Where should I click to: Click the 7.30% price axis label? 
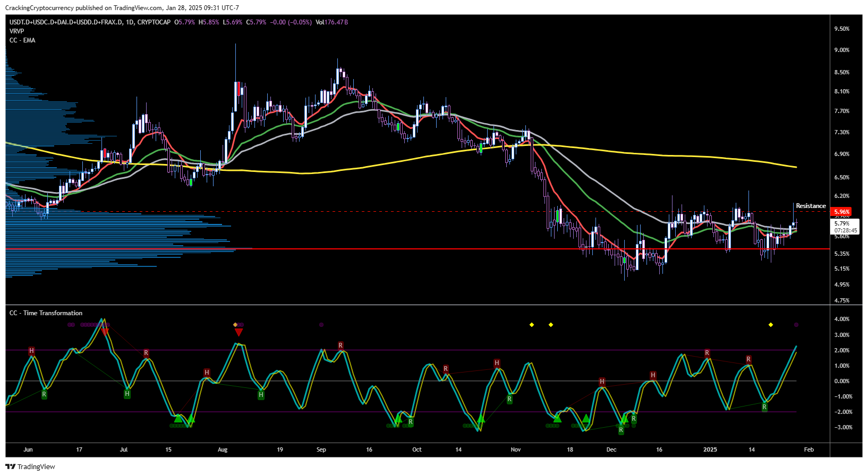click(x=842, y=132)
